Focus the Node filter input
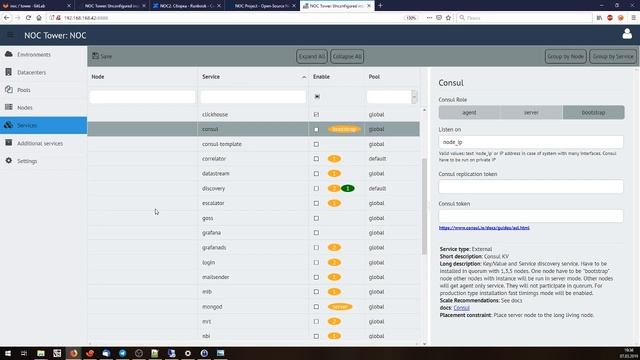The width and height of the screenshot is (640, 360). (x=142, y=97)
